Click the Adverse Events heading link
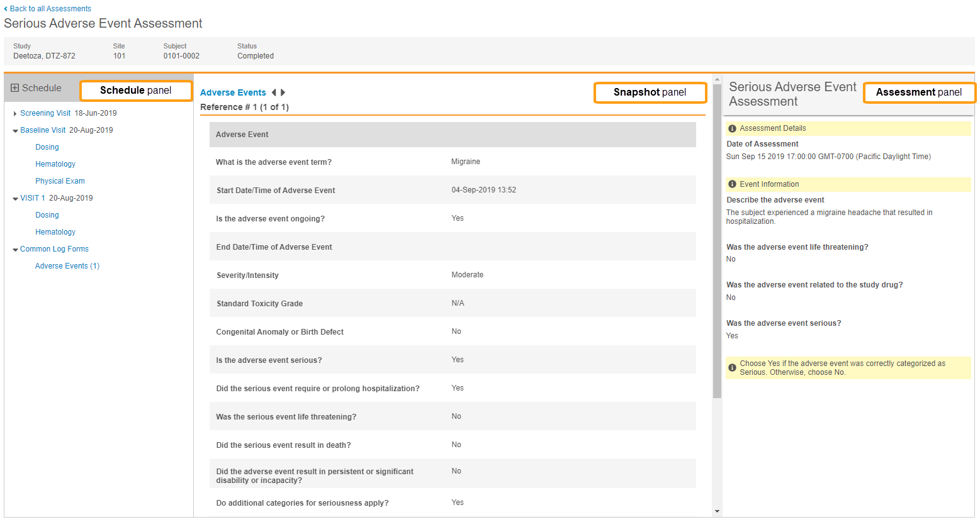The height and width of the screenshot is (522, 980). (233, 92)
